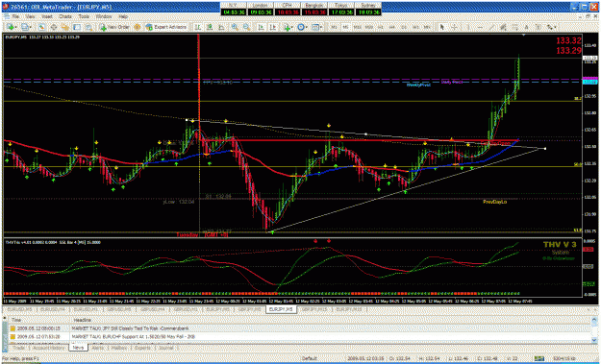Switch to the News terminal tab

[x=78, y=348]
